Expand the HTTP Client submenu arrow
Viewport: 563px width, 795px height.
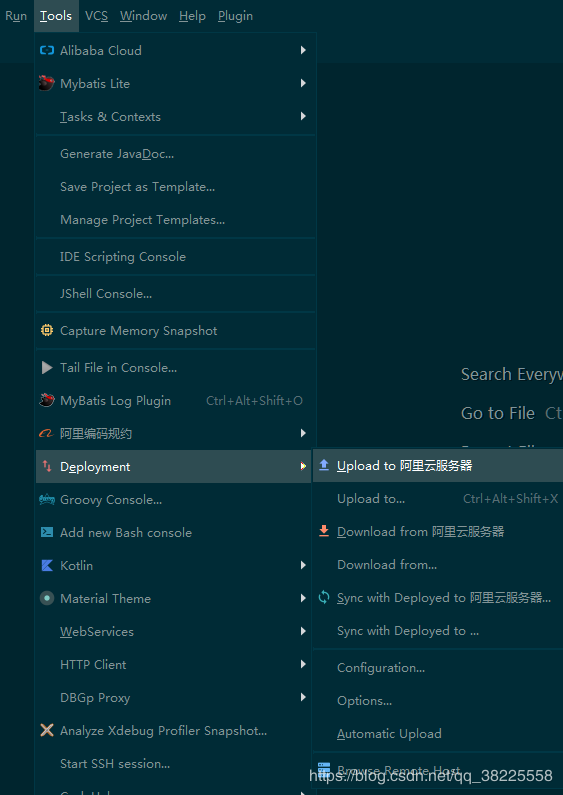[303, 664]
